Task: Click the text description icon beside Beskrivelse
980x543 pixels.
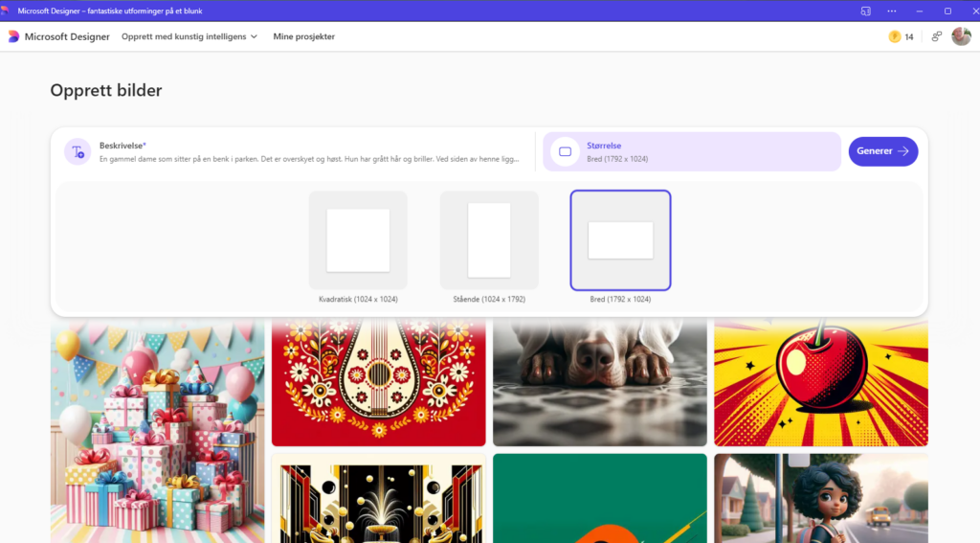Action: (x=78, y=151)
